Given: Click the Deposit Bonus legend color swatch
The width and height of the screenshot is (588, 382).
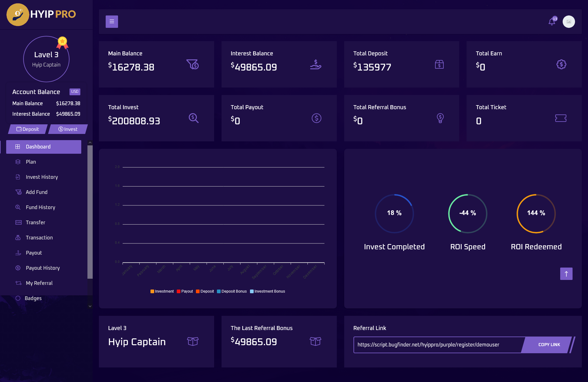Looking at the screenshot, I should [219, 291].
